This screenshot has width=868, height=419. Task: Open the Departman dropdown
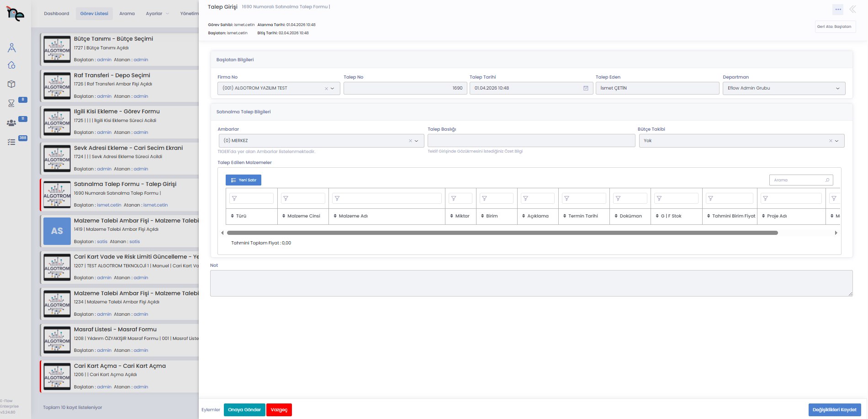[x=837, y=89]
